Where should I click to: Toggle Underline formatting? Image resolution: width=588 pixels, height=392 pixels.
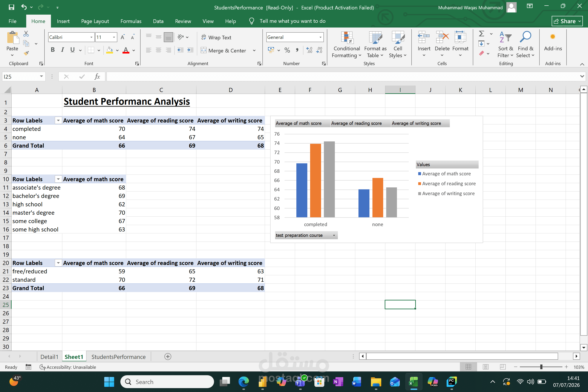(x=72, y=50)
